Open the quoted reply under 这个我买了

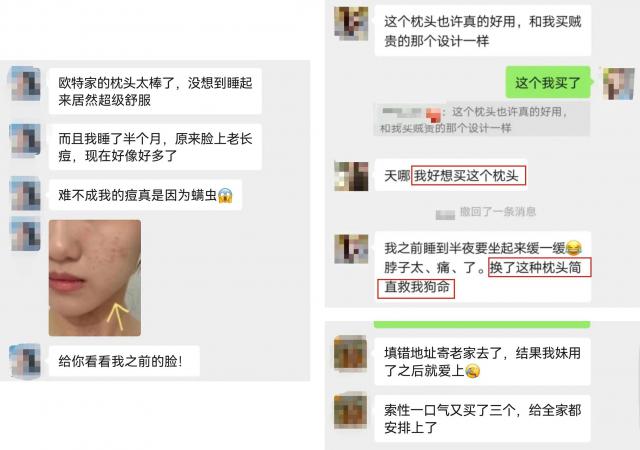482,119
